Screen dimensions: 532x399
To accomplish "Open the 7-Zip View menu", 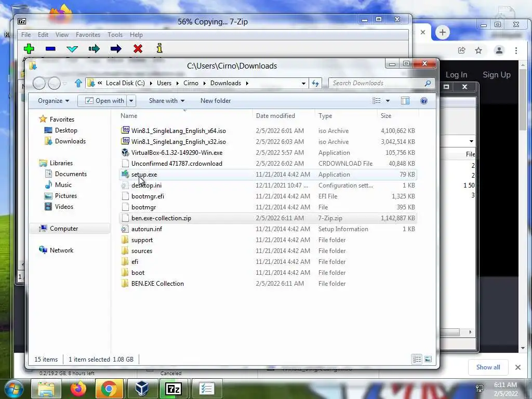I will pyautogui.click(x=62, y=35).
